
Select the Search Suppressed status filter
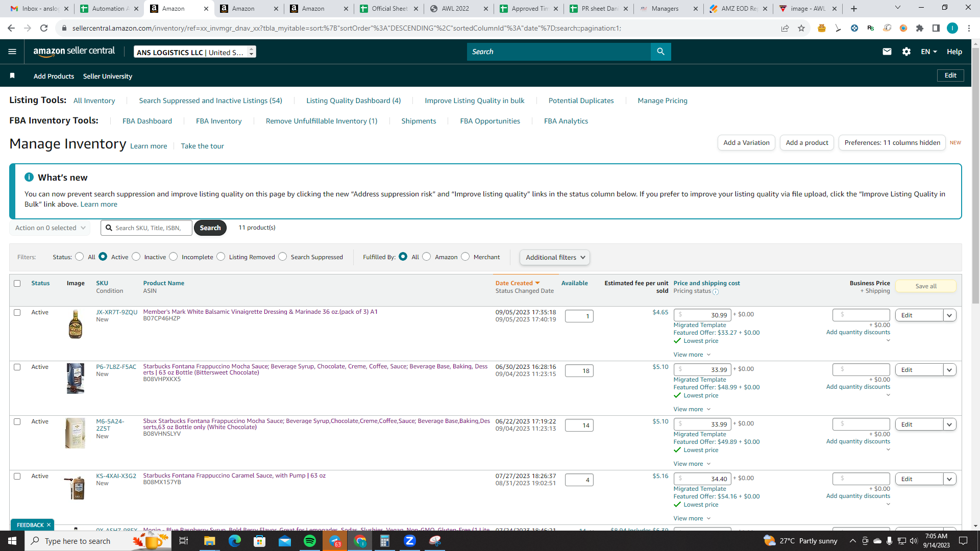283,257
